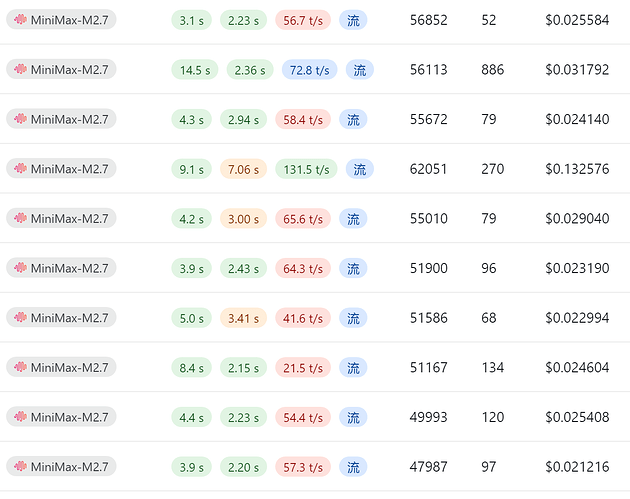Click the 56.7 t/s speed badge
This screenshot has height=499, width=630.
[x=303, y=20]
